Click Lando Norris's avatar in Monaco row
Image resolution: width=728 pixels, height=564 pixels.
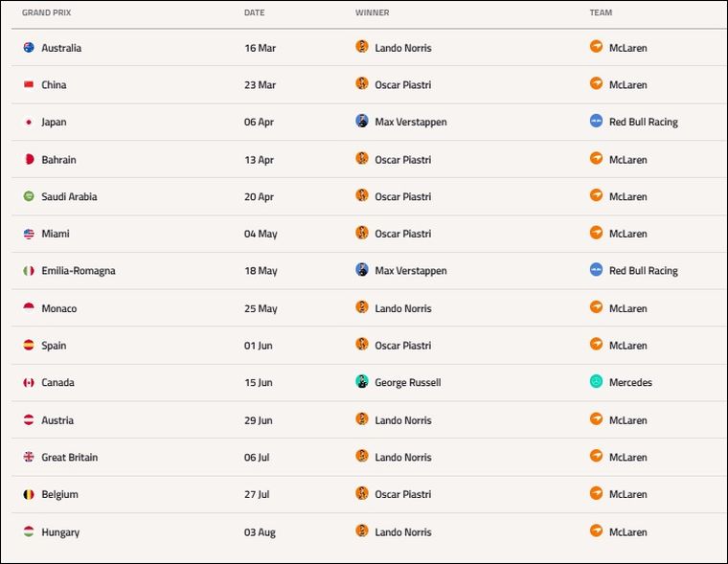[x=362, y=307]
